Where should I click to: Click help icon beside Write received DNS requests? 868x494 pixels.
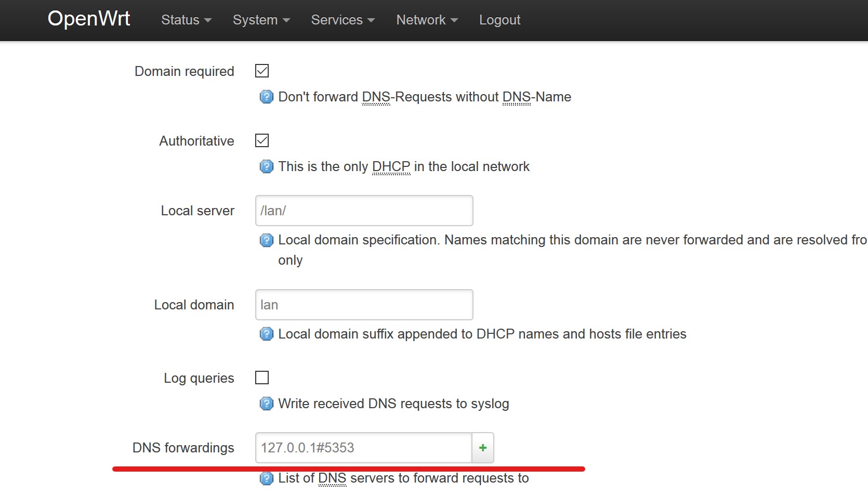click(266, 404)
